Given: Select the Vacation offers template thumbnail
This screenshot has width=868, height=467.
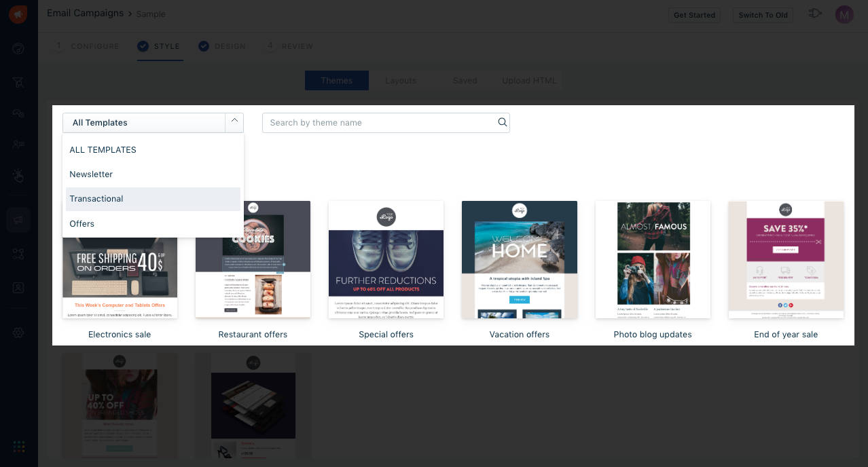Looking at the screenshot, I should pyautogui.click(x=520, y=259).
